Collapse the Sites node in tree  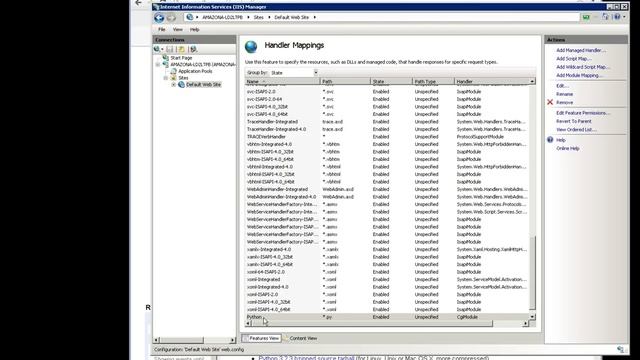(x=166, y=78)
